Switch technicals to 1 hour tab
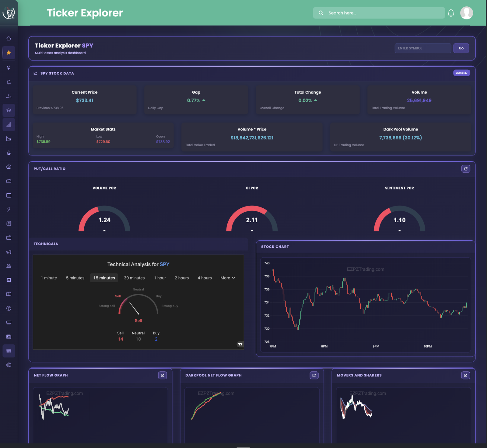This screenshot has width=487, height=448. pos(160,278)
